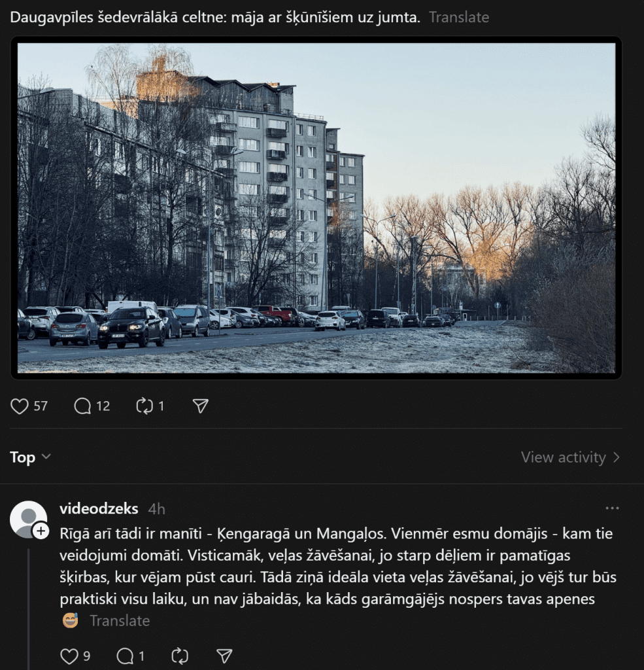Open videodzeks username profile link

tap(99, 508)
